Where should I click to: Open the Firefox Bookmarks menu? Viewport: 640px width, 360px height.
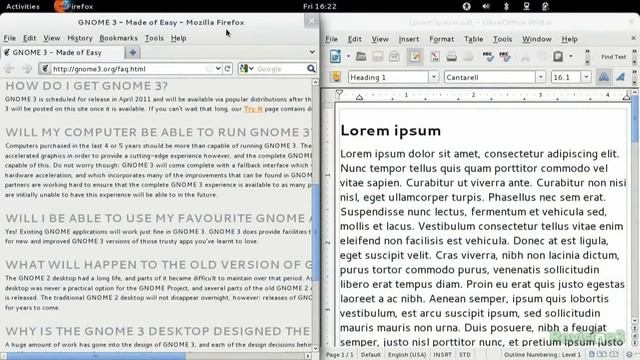[118, 38]
